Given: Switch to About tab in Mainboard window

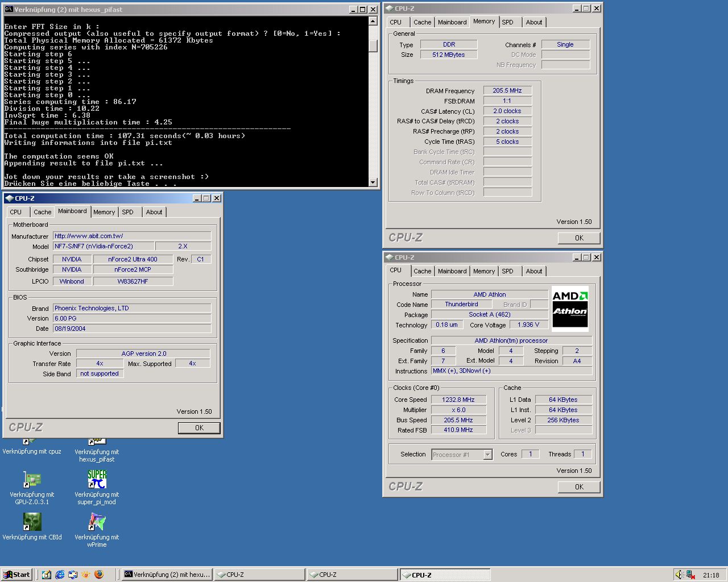Looking at the screenshot, I should (x=154, y=212).
